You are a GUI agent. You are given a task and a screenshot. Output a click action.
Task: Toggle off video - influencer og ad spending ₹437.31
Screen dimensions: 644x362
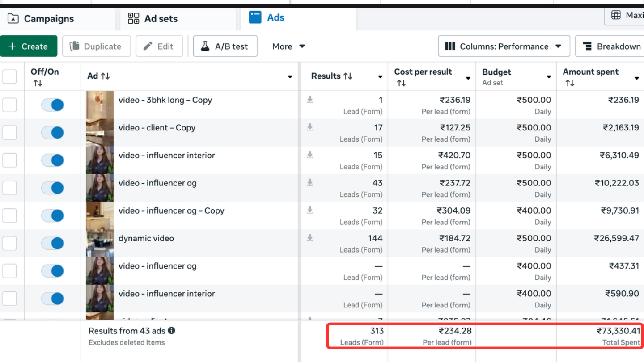(x=52, y=271)
